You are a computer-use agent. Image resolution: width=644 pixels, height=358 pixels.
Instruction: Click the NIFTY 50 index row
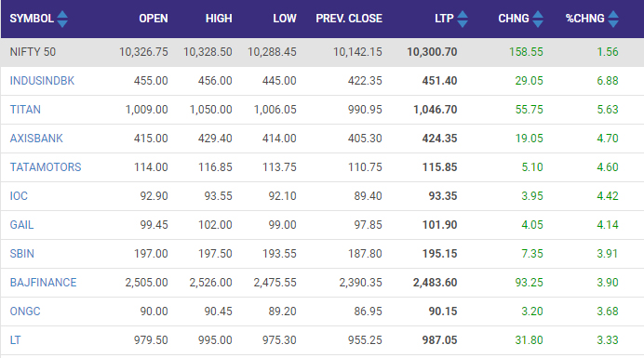tap(322, 52)
